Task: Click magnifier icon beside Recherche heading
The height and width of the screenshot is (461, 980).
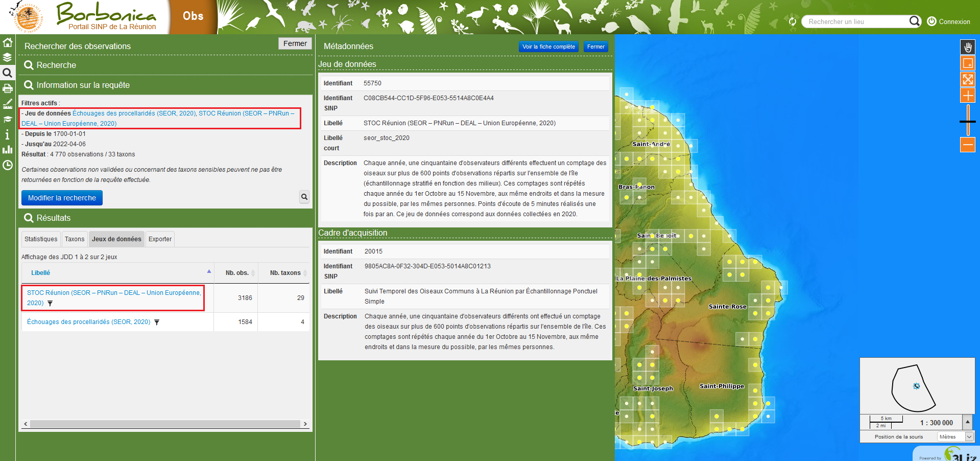Action: pos(29,65)
